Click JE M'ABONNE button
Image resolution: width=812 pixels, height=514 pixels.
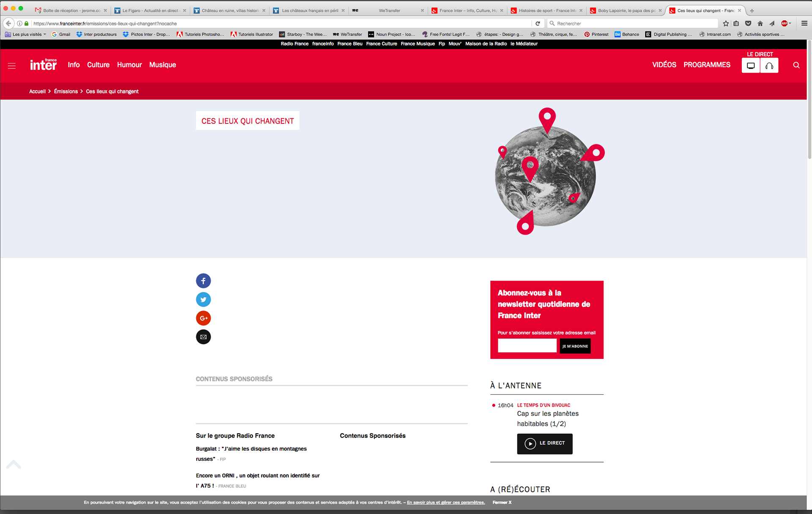coord(575,346)
